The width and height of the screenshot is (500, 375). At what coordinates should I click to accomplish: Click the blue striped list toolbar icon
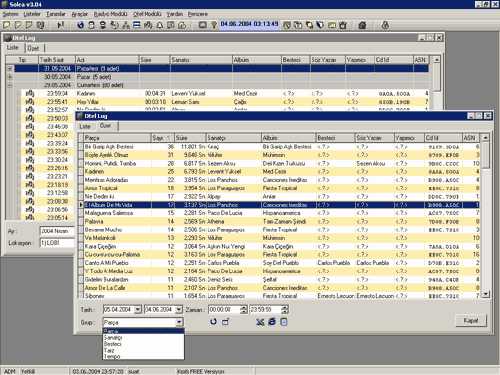(137, 25)
